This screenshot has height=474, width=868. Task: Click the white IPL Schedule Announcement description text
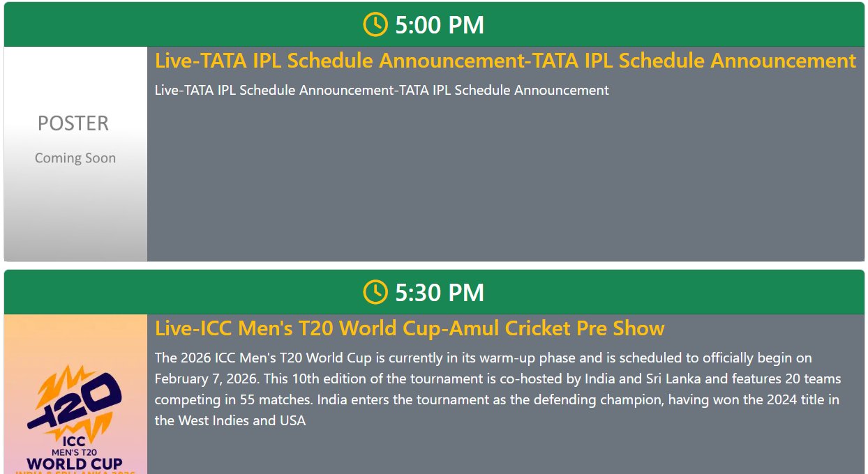pos(382,90)
